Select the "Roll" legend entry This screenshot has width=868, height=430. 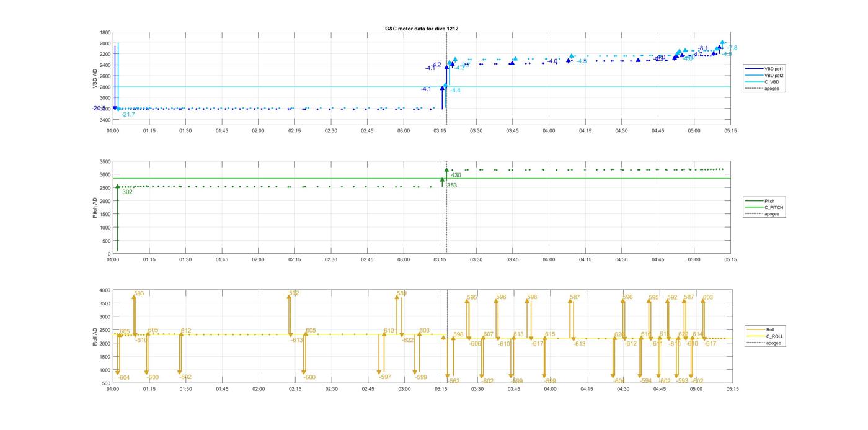[771, 329]
